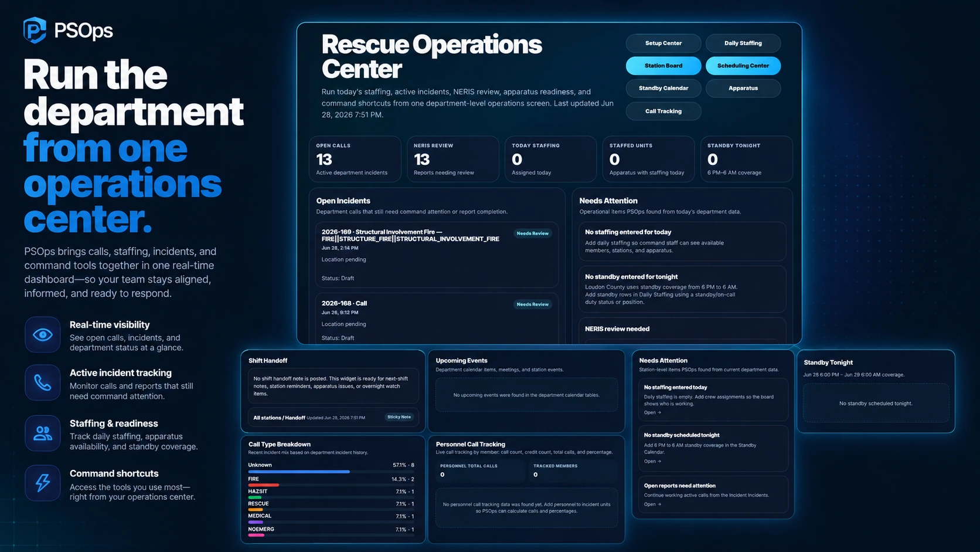Open the Scheduling Center
Screen dimensions: 980x552
pyautogui.click(x=743, y=66)
